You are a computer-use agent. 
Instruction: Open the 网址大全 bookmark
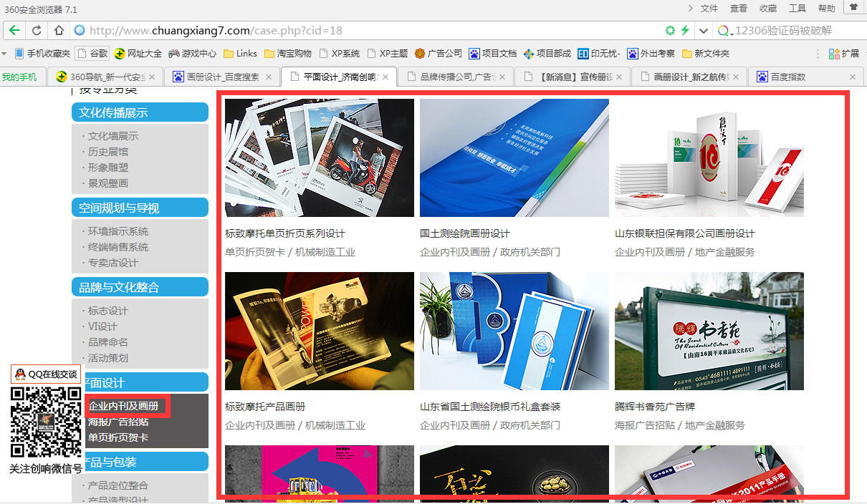click(138, 53)
